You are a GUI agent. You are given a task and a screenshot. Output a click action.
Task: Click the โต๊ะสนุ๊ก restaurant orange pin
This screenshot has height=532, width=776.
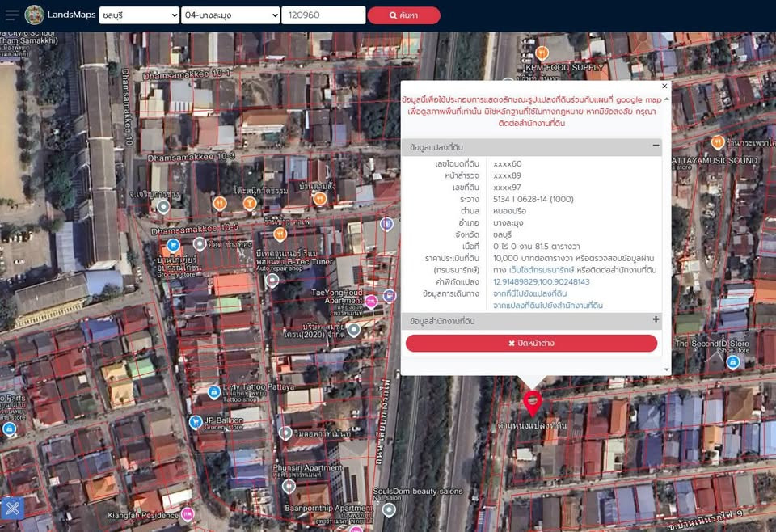tap(250, 203)
